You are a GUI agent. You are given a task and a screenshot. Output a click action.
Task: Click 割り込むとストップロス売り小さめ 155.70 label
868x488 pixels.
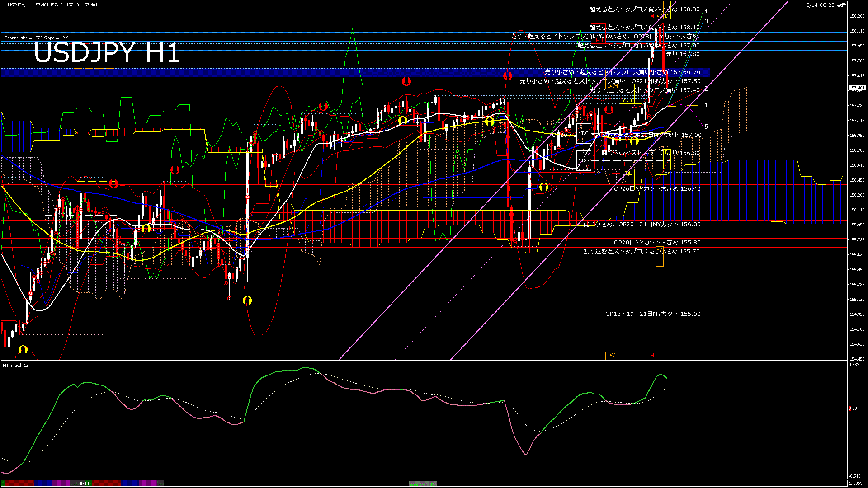pos(642,252)
